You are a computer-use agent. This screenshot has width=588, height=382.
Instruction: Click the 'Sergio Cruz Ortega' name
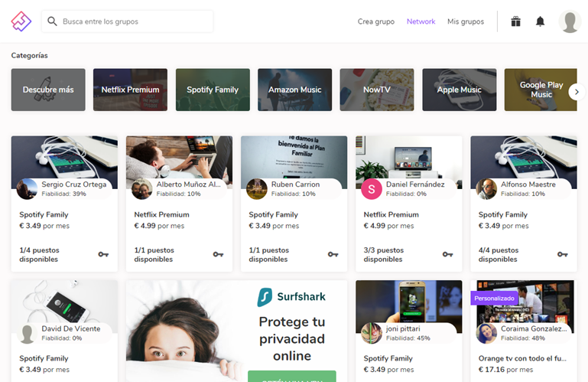pos(74,184)
